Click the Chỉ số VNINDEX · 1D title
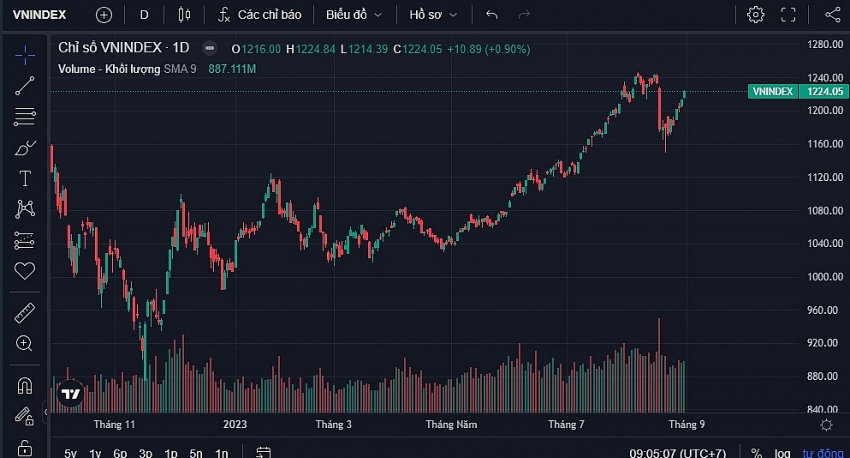The image size is (850, 458). tap(124, 48)
